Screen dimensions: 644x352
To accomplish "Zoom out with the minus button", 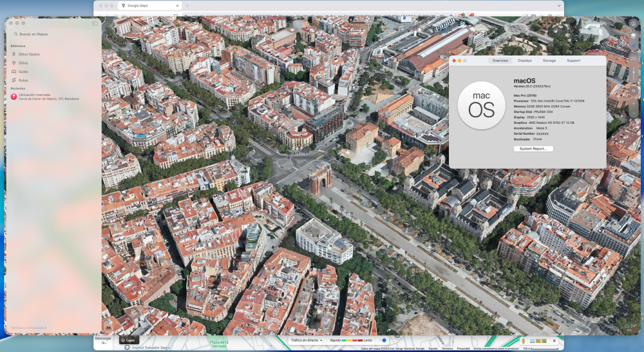I will pos(633,114).
